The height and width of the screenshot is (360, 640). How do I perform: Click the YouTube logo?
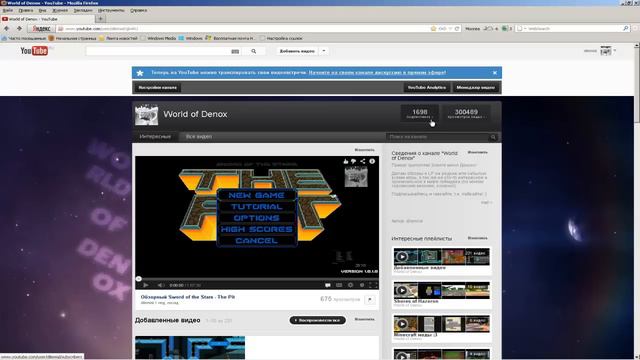[34, 51]
